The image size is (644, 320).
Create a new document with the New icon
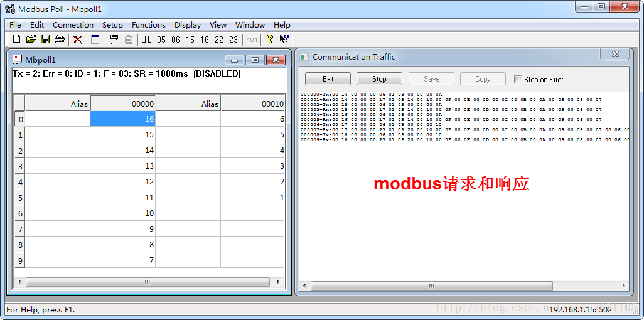click(16, 40)
